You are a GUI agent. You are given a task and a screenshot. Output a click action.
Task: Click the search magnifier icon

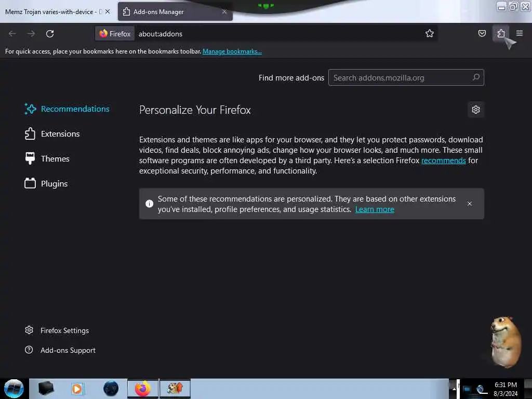(x=476, y=77)
